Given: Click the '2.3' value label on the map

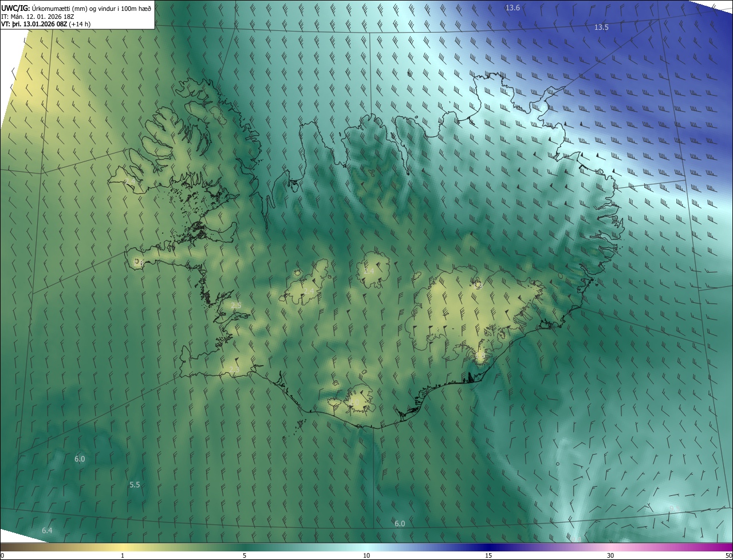Looking at the screenshot, I should tap(234, 370).
